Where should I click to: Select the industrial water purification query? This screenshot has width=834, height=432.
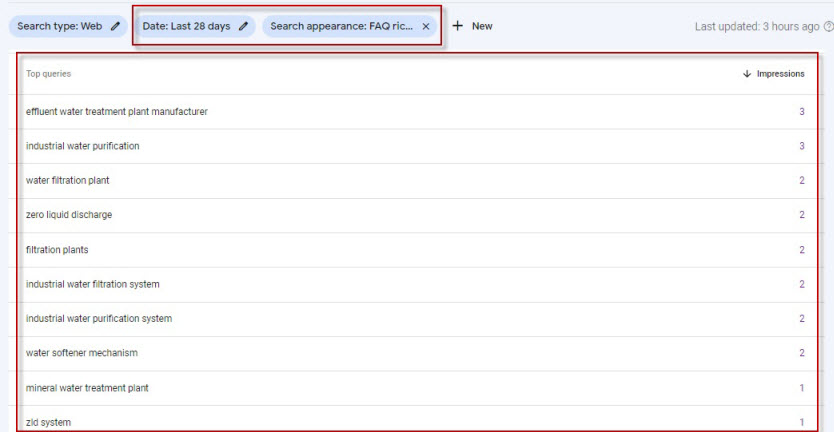(x=82, y=146)
